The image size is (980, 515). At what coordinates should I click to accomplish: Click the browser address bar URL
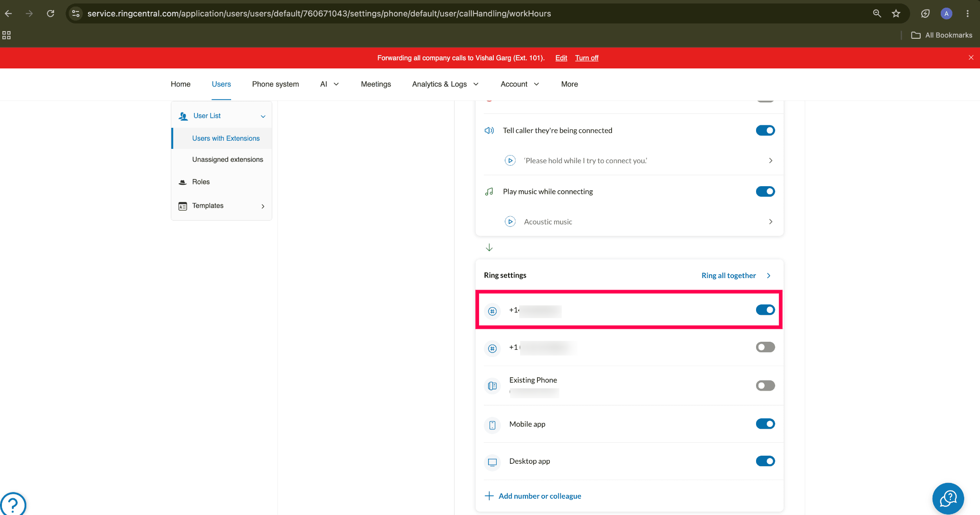pyautogui.click(x=319, y=13)
